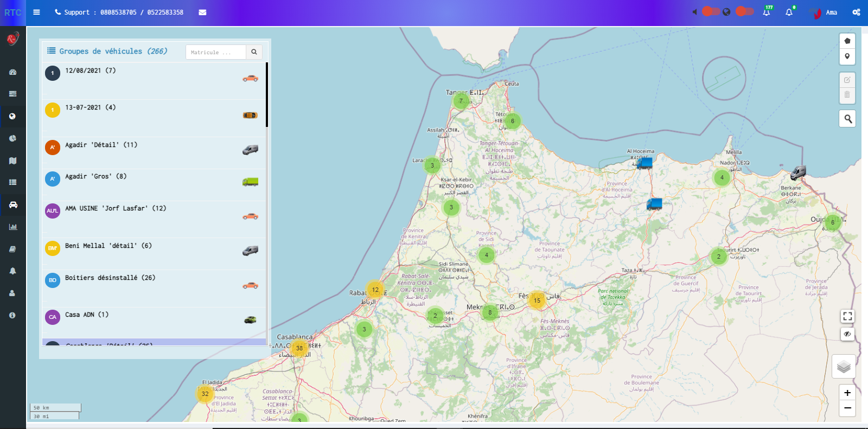This screenshot has width=868, height=429.
Task: Click the Groupes de véhicules (266) heading
Action: [107, 51]
